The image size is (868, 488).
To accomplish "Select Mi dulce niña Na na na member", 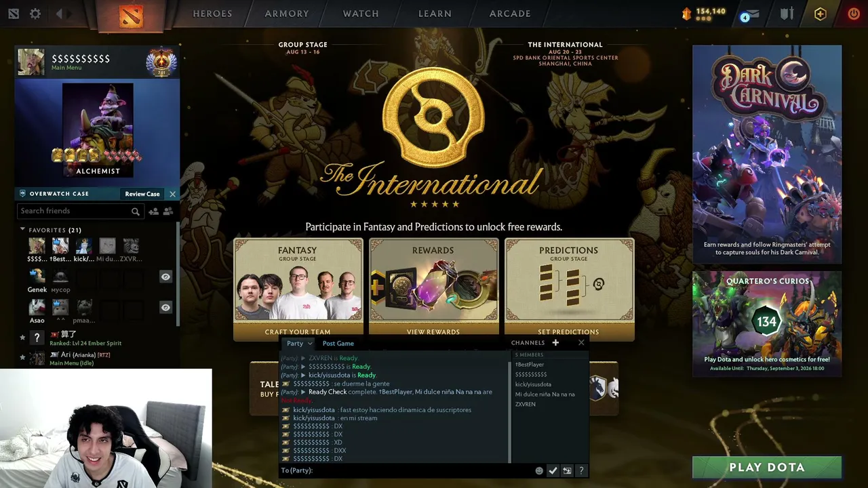I will coord(545,394).
